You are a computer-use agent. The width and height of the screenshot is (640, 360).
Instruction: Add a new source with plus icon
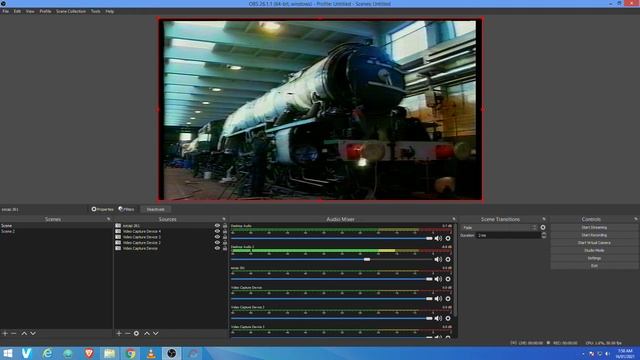point(119,333)
